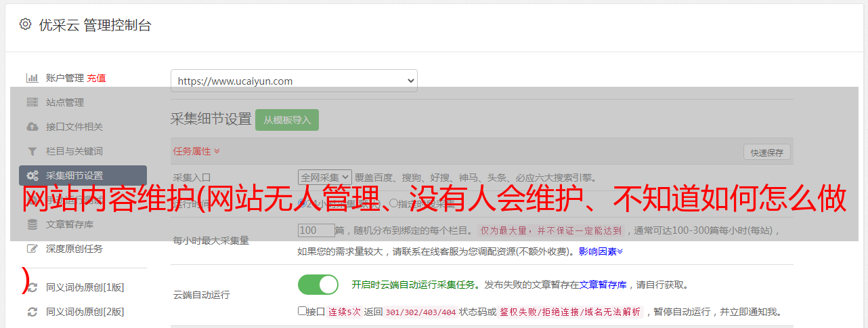This screenshot has width=868, height=328.
Task: Check the 接口 checkbox
Action: pos(302,311)
